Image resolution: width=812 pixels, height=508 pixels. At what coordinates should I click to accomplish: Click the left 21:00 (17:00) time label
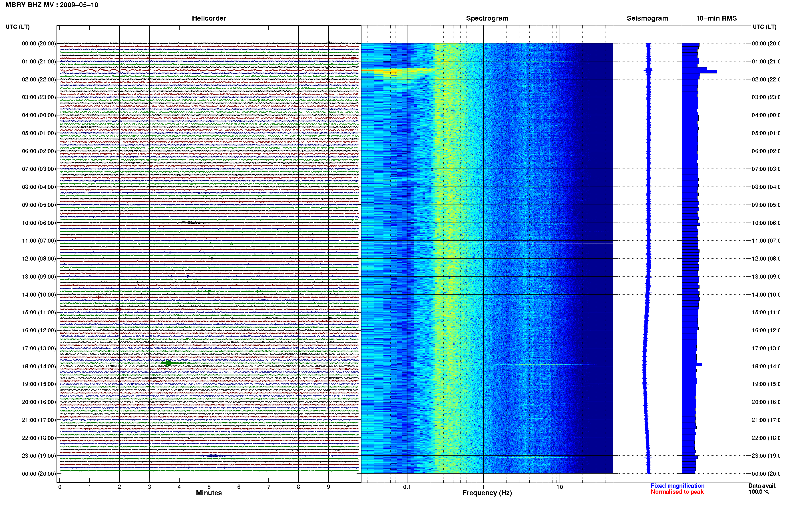pos(39,420)
